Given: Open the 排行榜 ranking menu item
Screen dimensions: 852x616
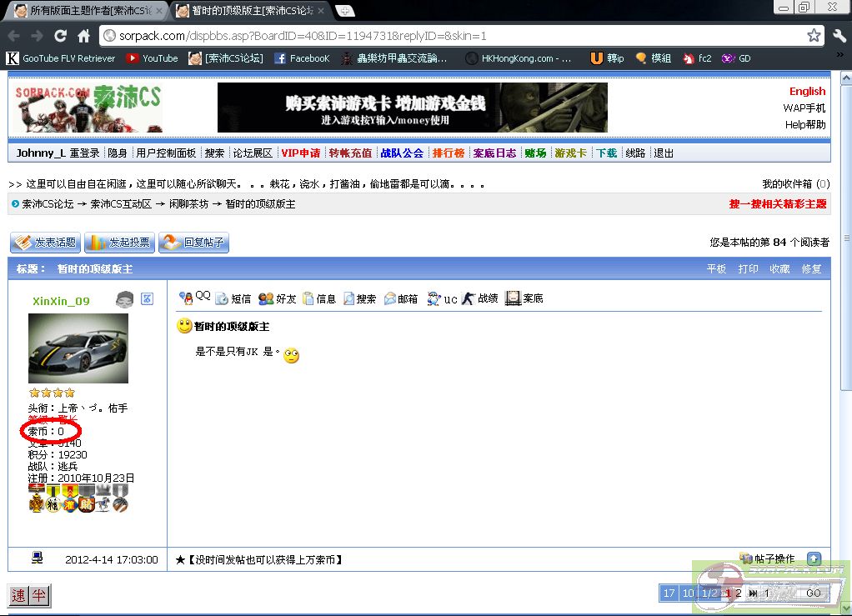Looking at the screenshot, I should (448, 153).
